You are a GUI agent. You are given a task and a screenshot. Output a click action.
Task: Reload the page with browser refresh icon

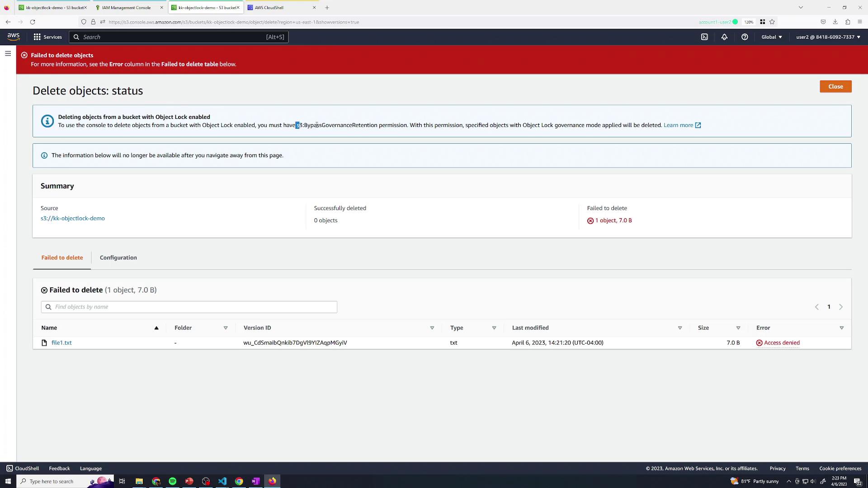click(33, 22)
